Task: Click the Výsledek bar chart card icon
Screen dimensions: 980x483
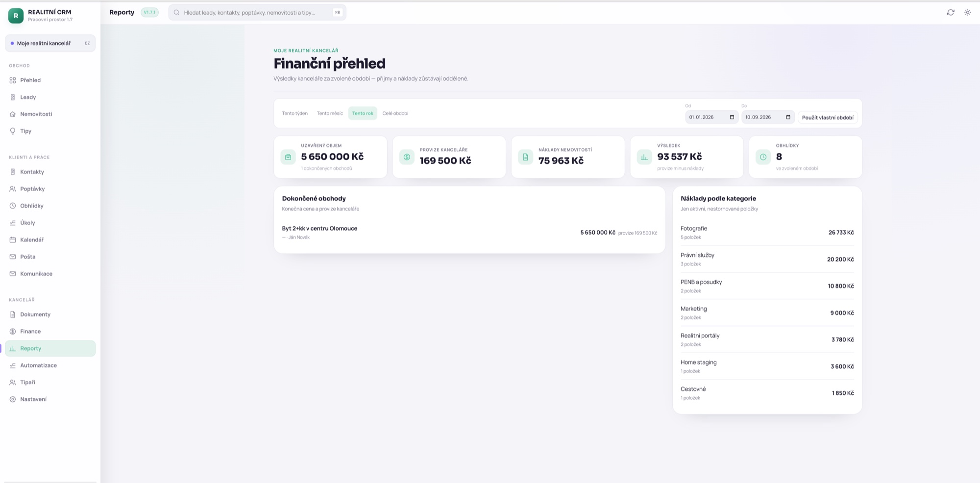Action: tap(644, 157)
